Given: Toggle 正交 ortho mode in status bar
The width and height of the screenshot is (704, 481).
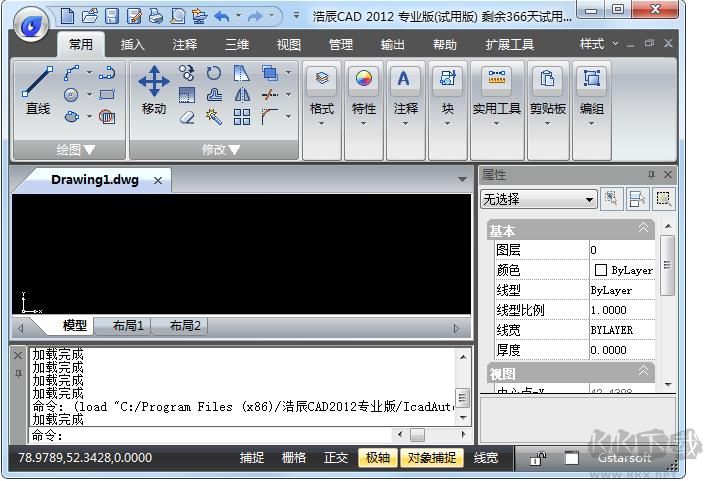Looking at the screenshot, I should pos(336,458).
